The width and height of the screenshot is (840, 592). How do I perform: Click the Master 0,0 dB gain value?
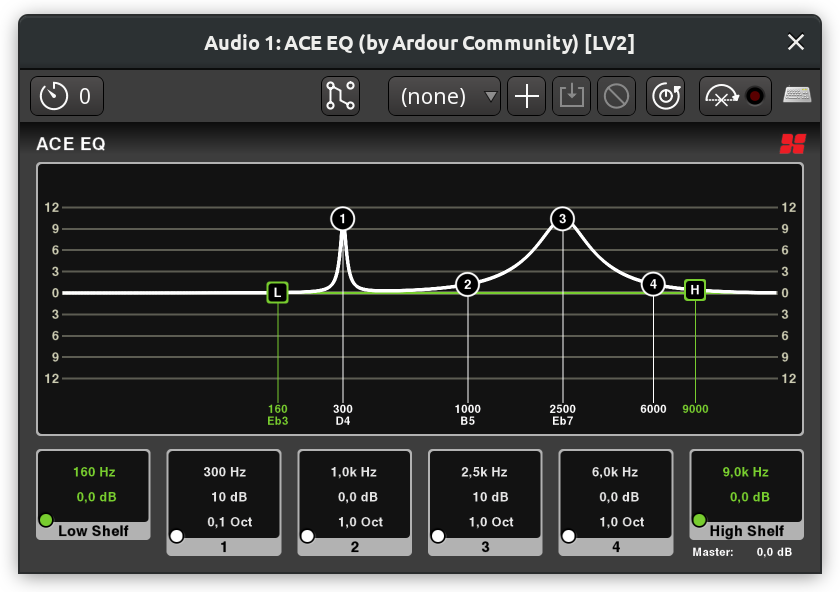pyautogui.click(x=774, y=552)
